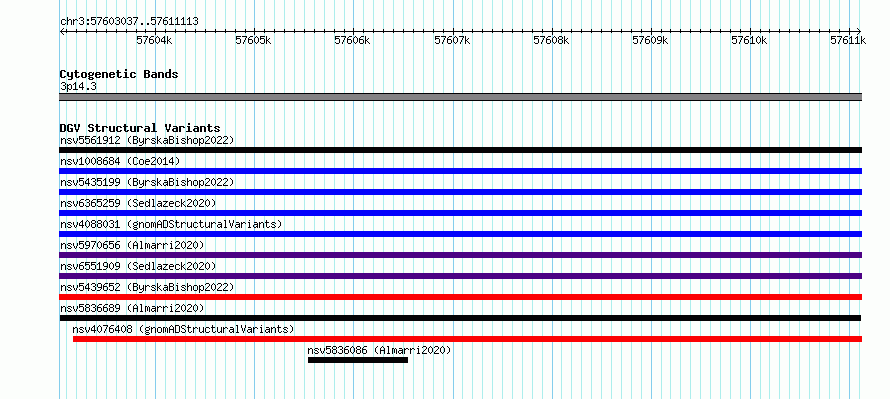Click the red bar for nsv5439652
This screenshot has height=399, width=890.
pos(460,297)
